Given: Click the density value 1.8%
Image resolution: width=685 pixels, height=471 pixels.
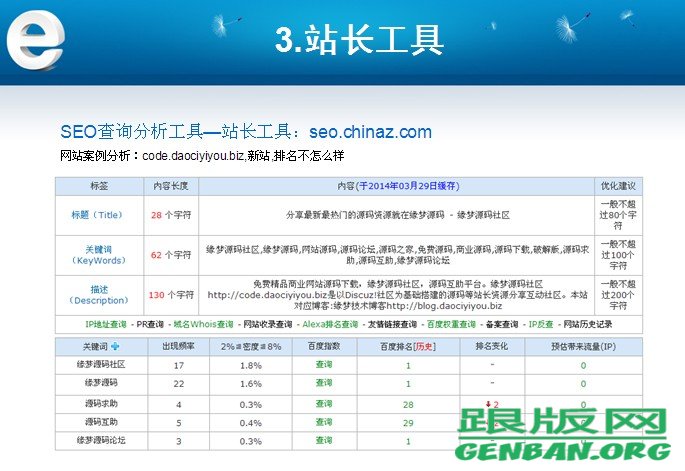Looking at the screenshot, I should click(x=251, y=365).
